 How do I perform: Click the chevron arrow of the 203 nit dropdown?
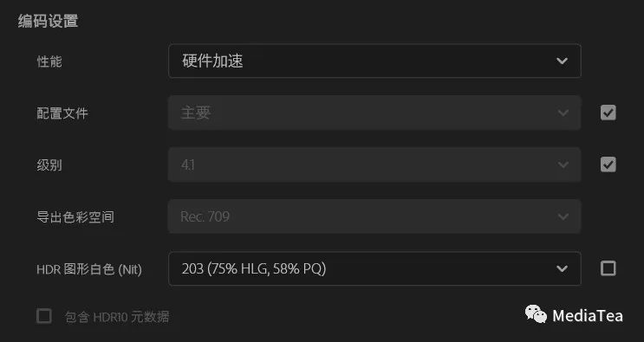click(x=562, y=268)
